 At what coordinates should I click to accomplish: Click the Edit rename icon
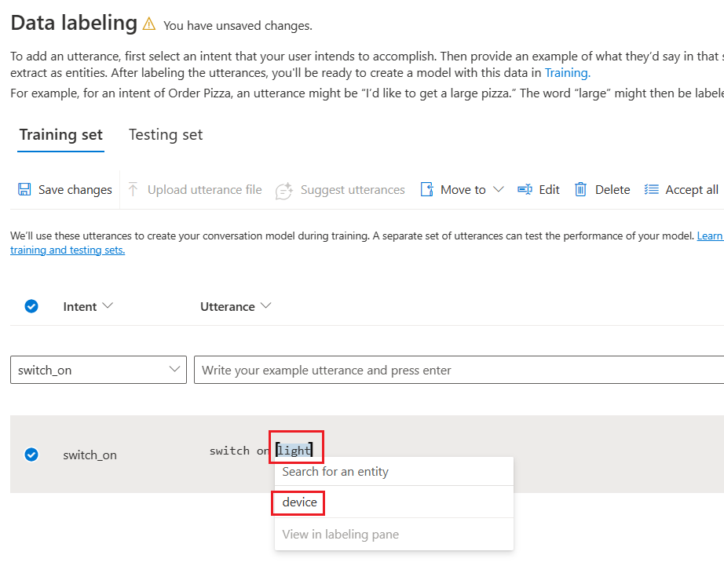click(x=525, y=189)
